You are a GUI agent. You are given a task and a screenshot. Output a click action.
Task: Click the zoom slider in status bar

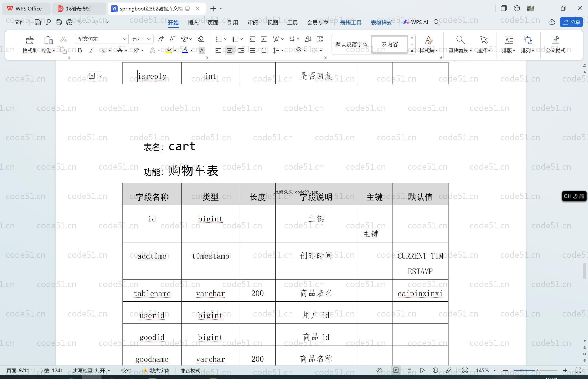pos(537,370)
